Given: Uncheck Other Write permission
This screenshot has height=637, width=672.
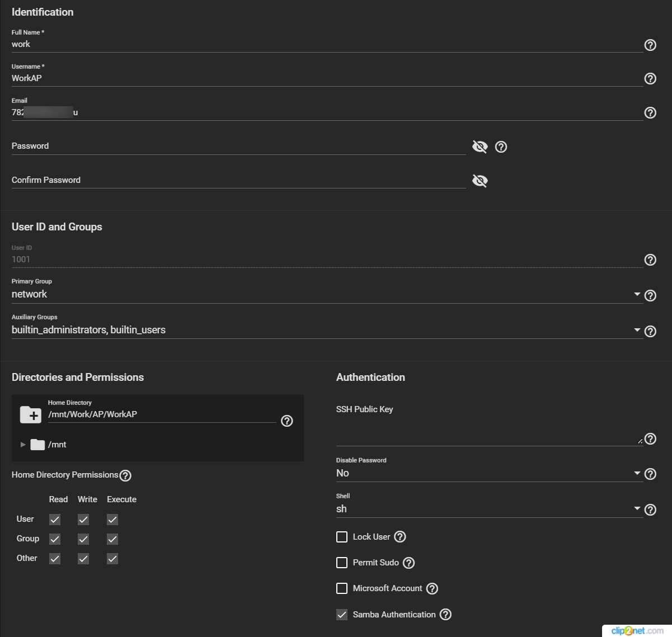Looking at the screenshot, I should point(83,559).
